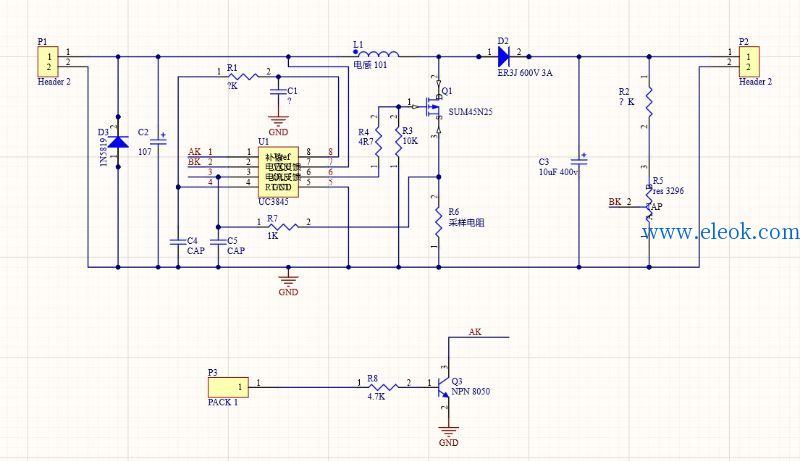Select the C3 output capacitor symbol
The height and width of the screenshot is (461, 800).
pos(579,161)
